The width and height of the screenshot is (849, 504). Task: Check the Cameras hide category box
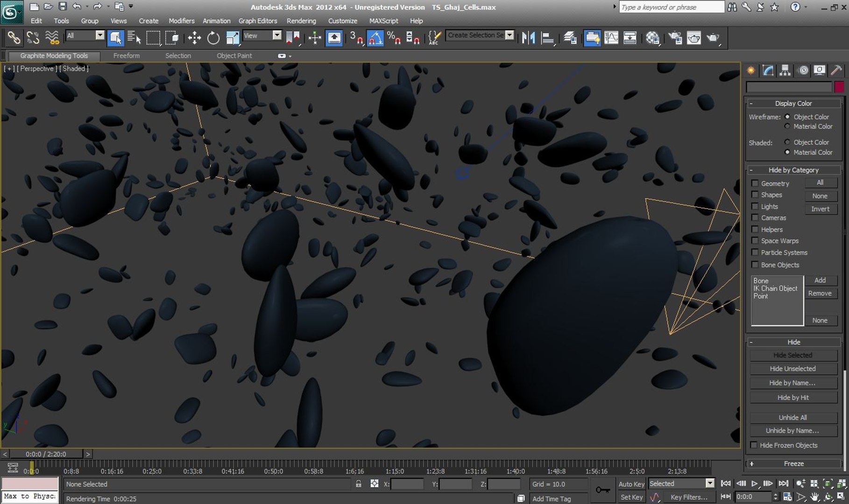coord(755,217)
